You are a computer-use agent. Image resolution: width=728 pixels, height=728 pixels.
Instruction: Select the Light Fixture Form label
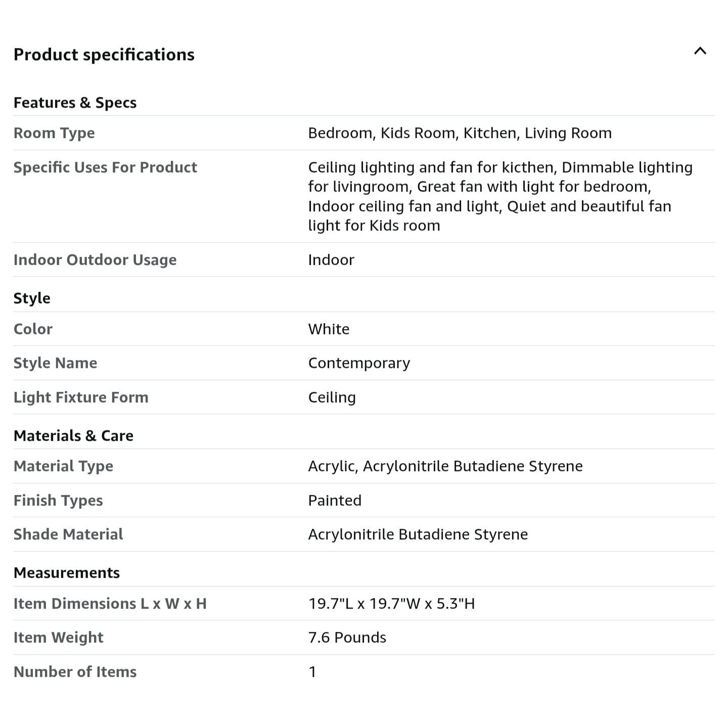pos(81,397)
